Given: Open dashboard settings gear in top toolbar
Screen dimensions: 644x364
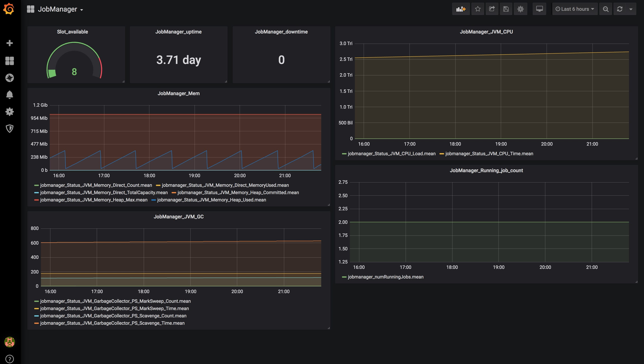Looking at the screenshot, I should [520, 9].
